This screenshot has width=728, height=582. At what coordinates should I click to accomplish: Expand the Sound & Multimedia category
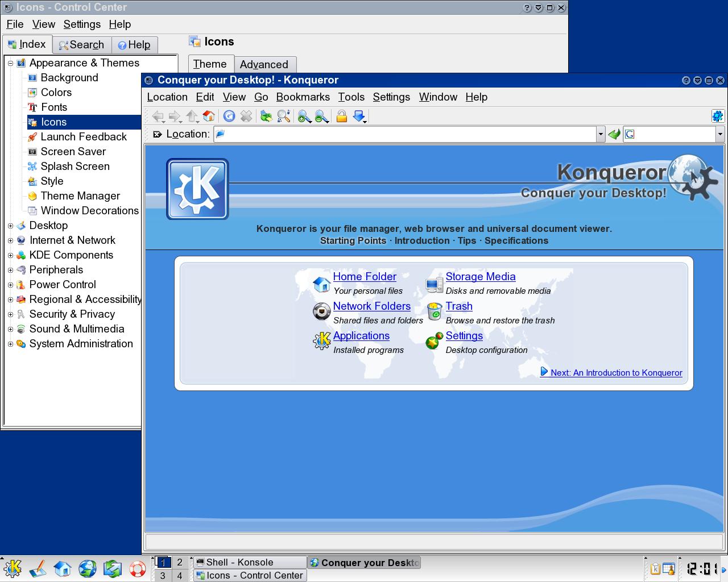click(10, 329)
